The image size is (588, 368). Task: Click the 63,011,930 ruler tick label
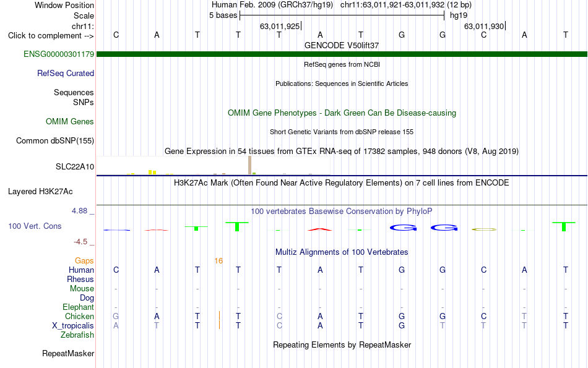[484, 26]
